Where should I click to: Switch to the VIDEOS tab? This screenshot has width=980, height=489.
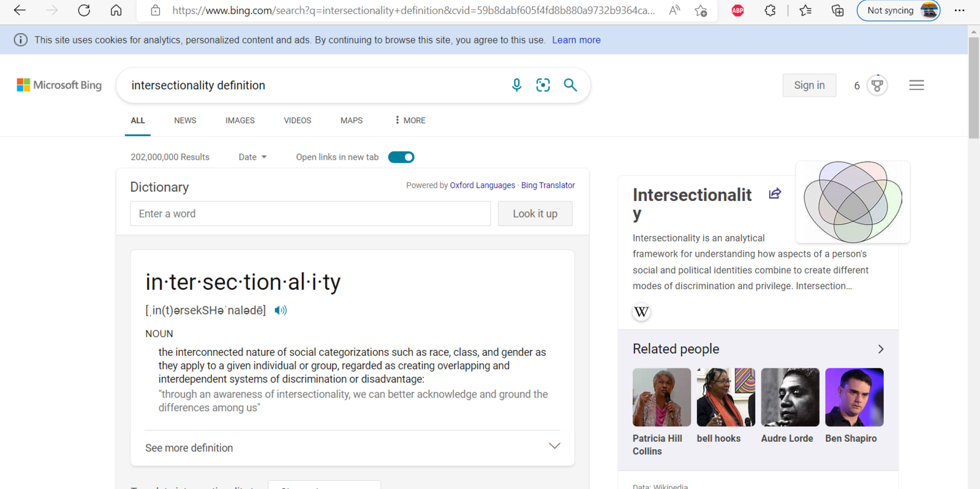pyautogui.click(x=298, y=121)
